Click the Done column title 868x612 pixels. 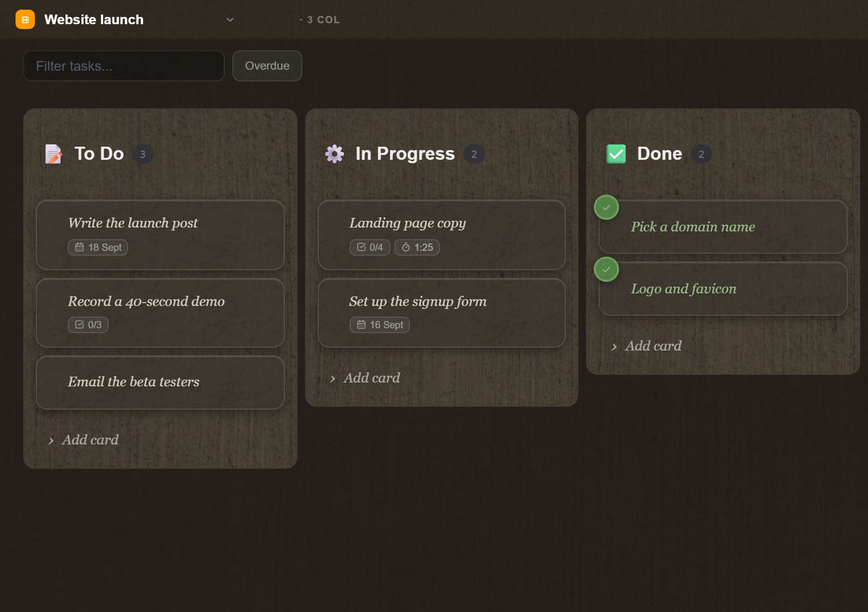coord(660,153)
